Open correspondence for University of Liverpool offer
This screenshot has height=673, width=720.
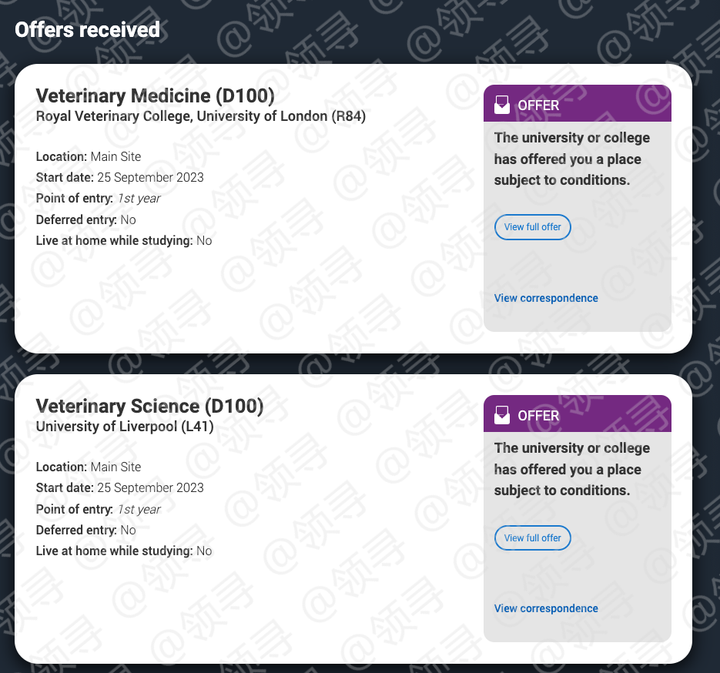[x=545, y=608]
